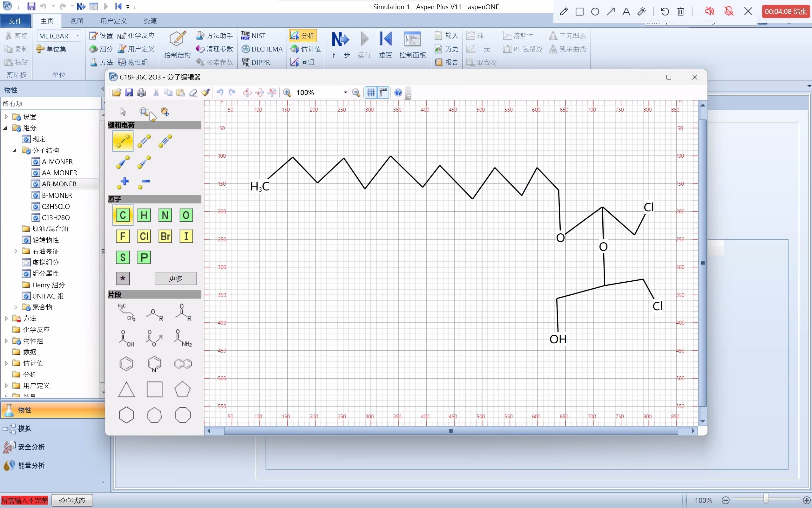This screenshot has width=812, height=508.
Task: Print the molecule structure
Action: [x=141, y=93]
